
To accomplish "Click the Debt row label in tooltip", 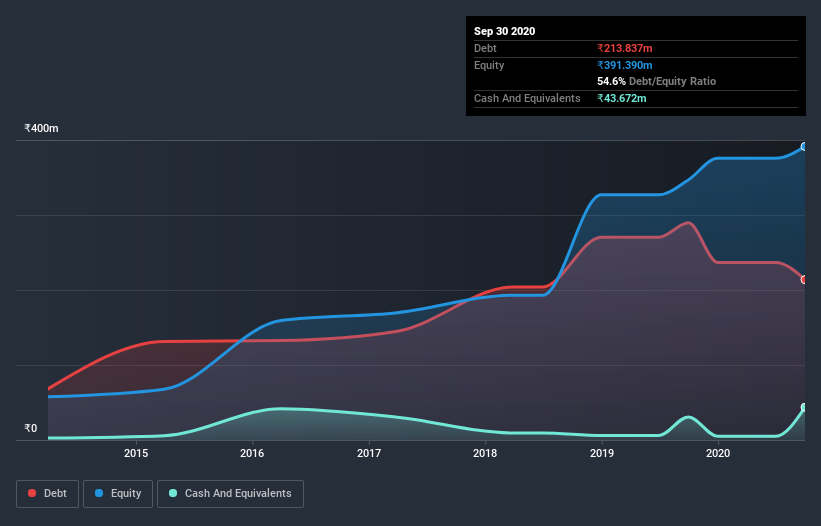I will pos(485,48).
